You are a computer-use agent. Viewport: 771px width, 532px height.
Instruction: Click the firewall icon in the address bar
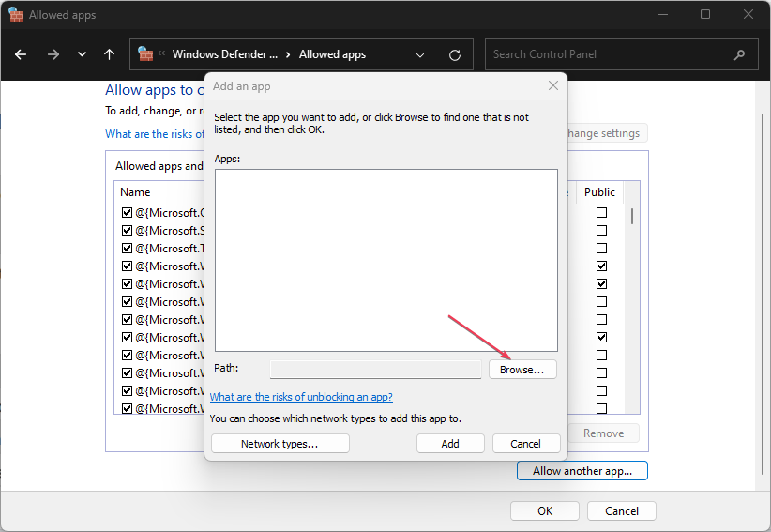(145, 53)
